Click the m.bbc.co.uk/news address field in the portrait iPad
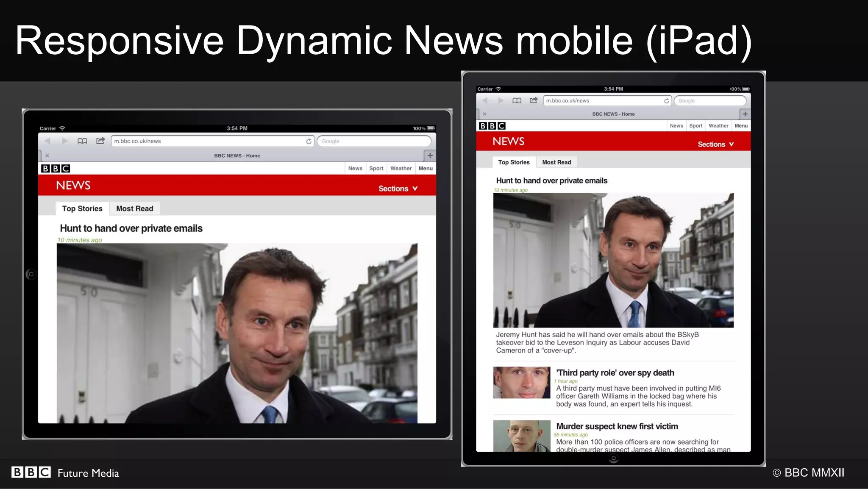868x489 pixels. click(607, 101)
